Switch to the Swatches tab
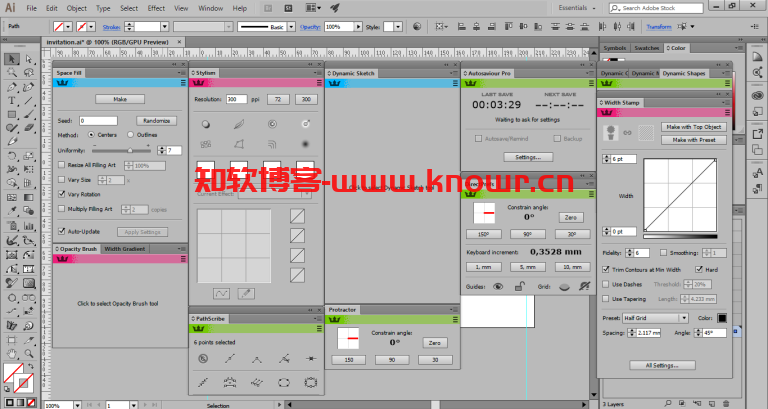Screen dimensions: 768x409 [647, 48]
